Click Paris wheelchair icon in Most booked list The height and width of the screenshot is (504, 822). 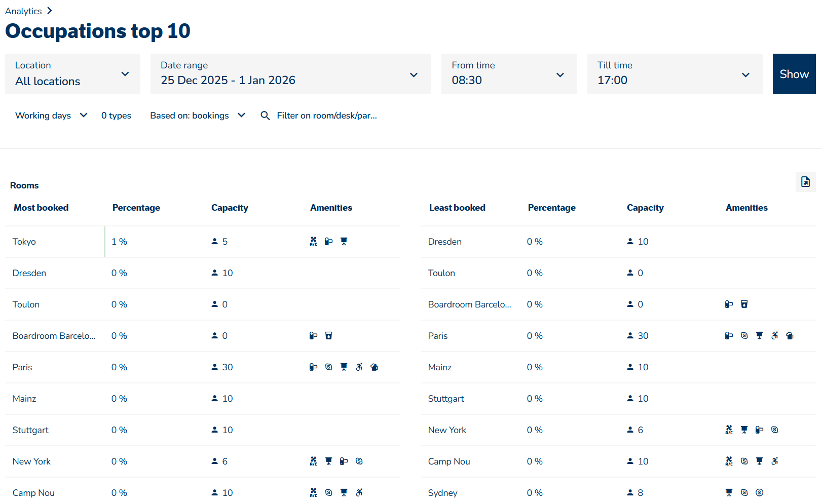click(359, 367)
